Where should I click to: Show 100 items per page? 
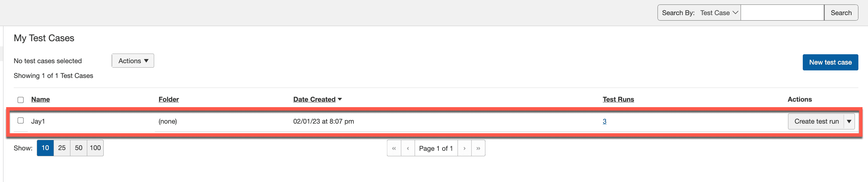95,148
